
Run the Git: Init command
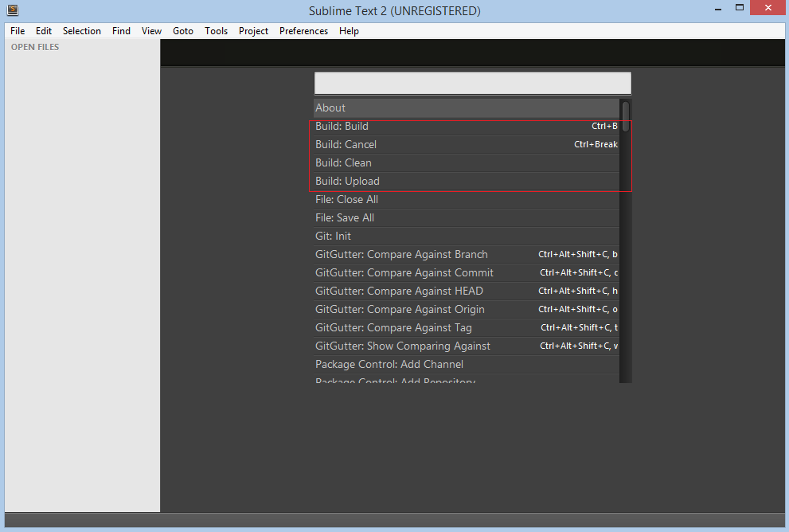pos(467,236)
